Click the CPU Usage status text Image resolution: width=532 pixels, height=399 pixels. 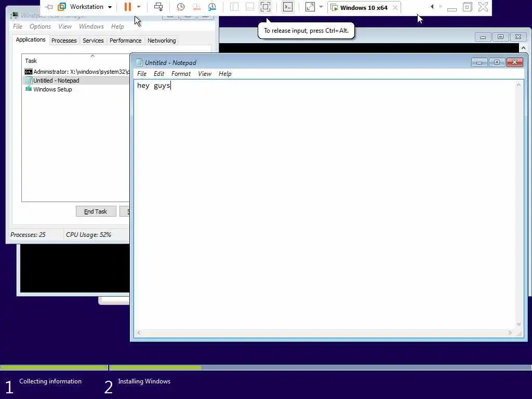coord(88,235)
